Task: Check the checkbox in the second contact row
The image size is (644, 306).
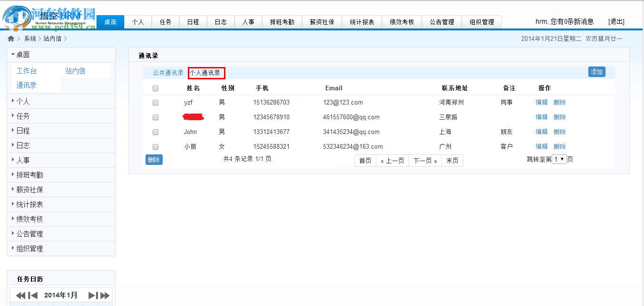Action: click(155, 117)
